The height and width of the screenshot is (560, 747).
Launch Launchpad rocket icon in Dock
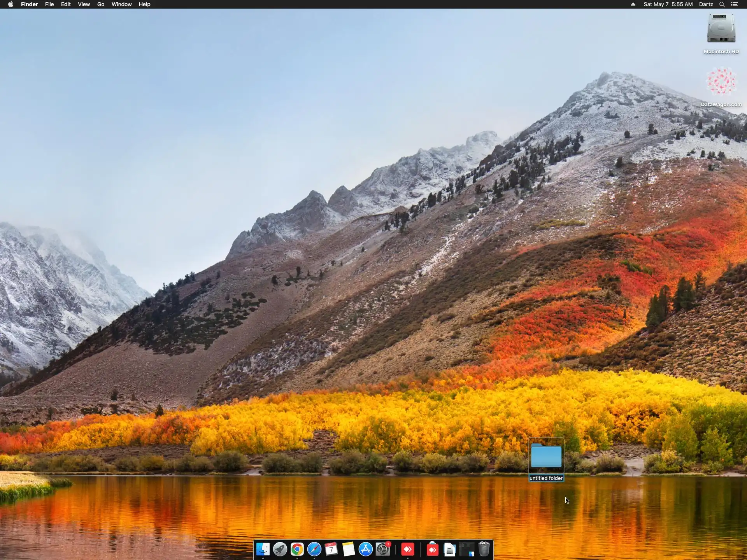pyautogui.click(x=280, y=549)
